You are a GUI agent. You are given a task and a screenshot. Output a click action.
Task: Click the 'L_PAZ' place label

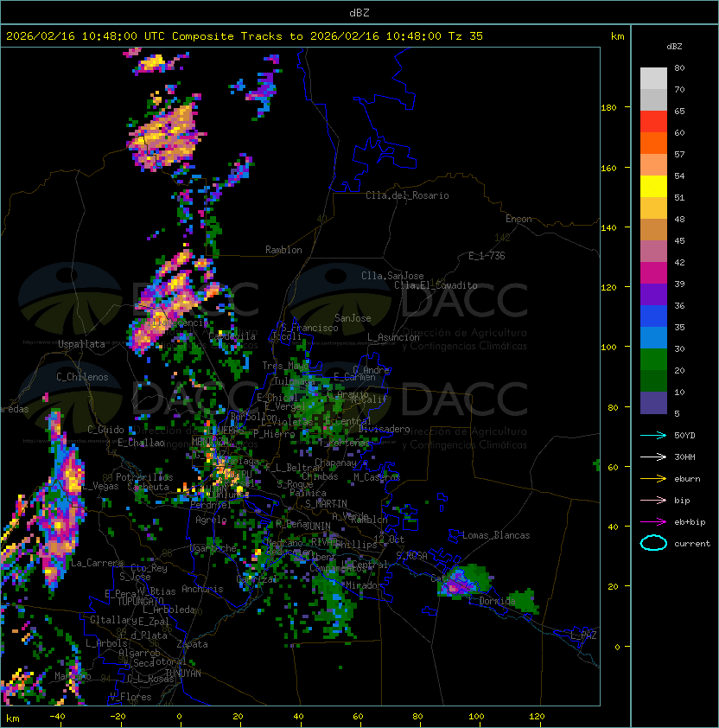click(x=583, y=635)
